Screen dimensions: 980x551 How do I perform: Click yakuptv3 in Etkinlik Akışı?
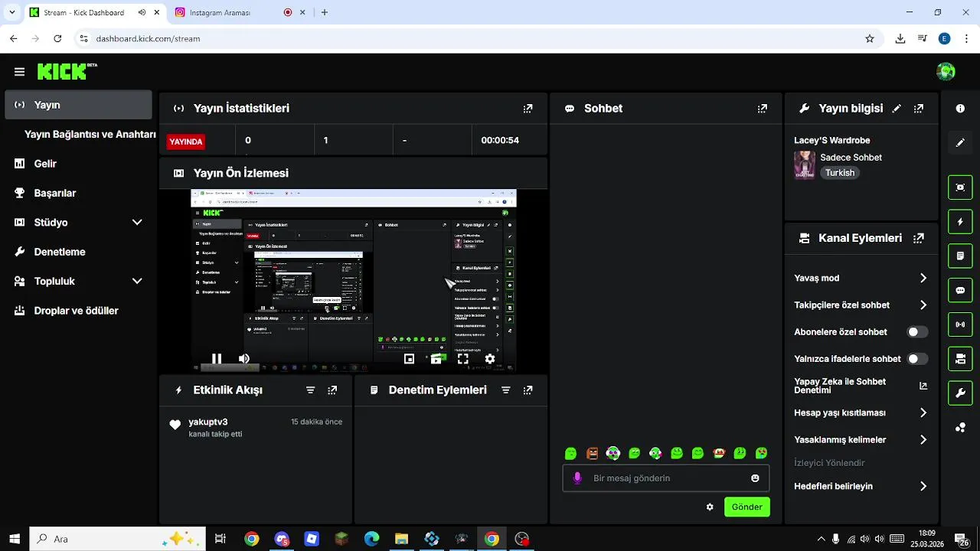coord(208,422)
